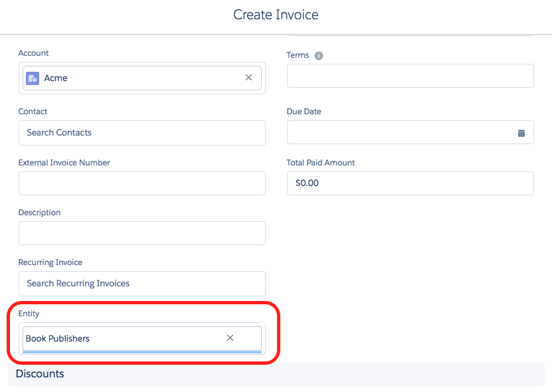Click the Create Invoice heading
Image resolution: width=552 pixels, height=392 pixels.
(x=276, y=15)
